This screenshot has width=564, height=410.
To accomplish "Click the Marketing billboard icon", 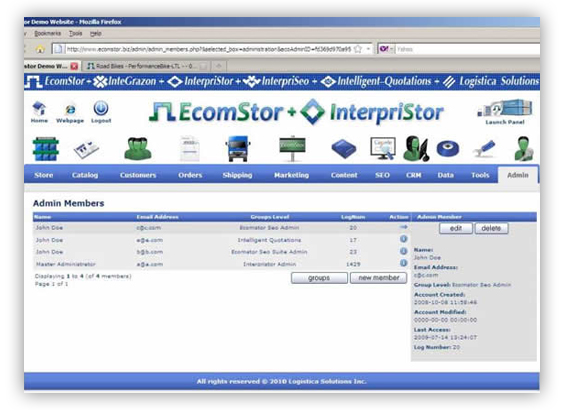I will click(292, 148).
